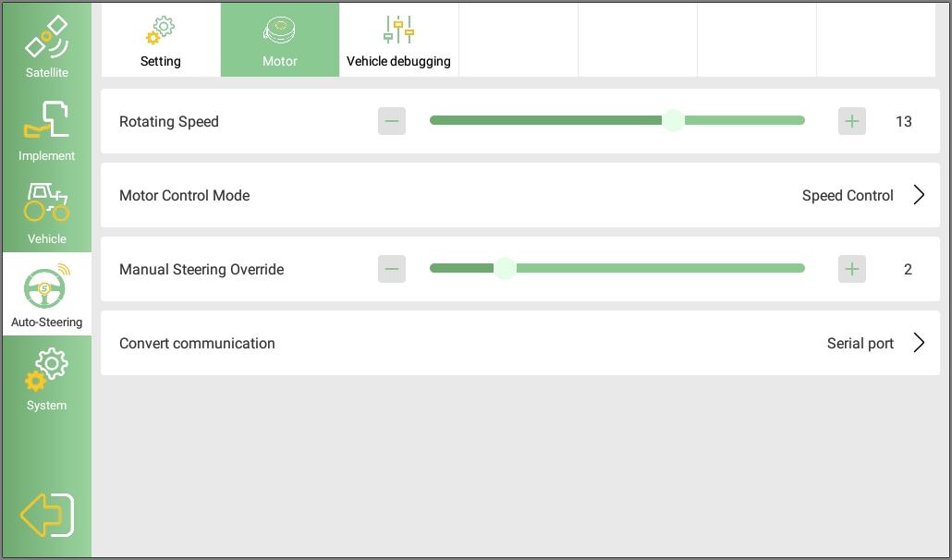
Task: Expand Convert communication chevron
Action: click(x=919, y=343)
